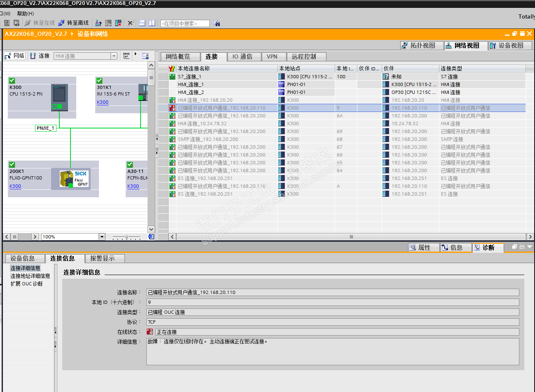
Task: Click the network view scroll down arrow
Action: tap(151, 229)
